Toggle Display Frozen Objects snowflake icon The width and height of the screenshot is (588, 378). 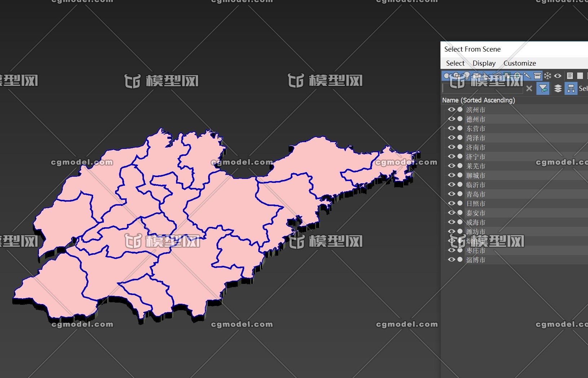click(x=548, y=76)
